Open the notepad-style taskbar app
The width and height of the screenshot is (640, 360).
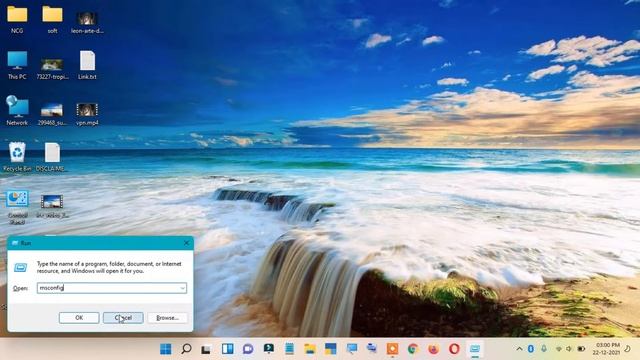pos(289,349)
